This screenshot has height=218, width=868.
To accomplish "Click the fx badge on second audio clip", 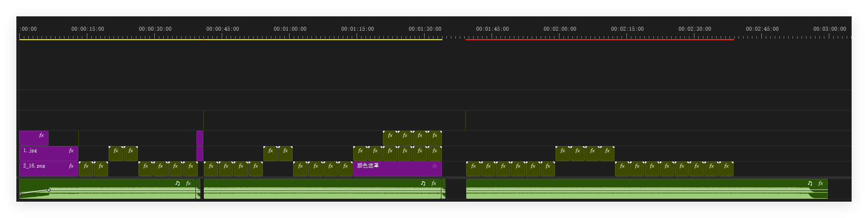I will [434, 183].
